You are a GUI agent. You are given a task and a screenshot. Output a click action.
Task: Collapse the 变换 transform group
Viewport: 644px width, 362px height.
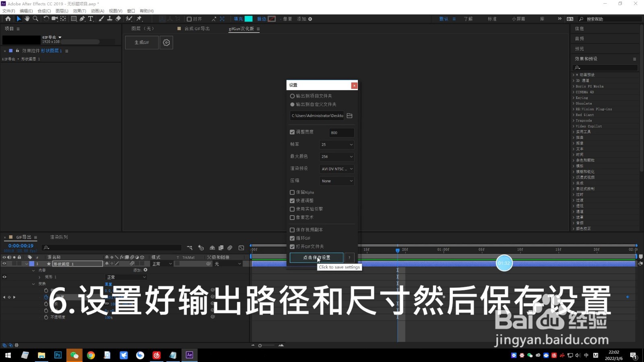pyautogui.click(x=33, y=284)
